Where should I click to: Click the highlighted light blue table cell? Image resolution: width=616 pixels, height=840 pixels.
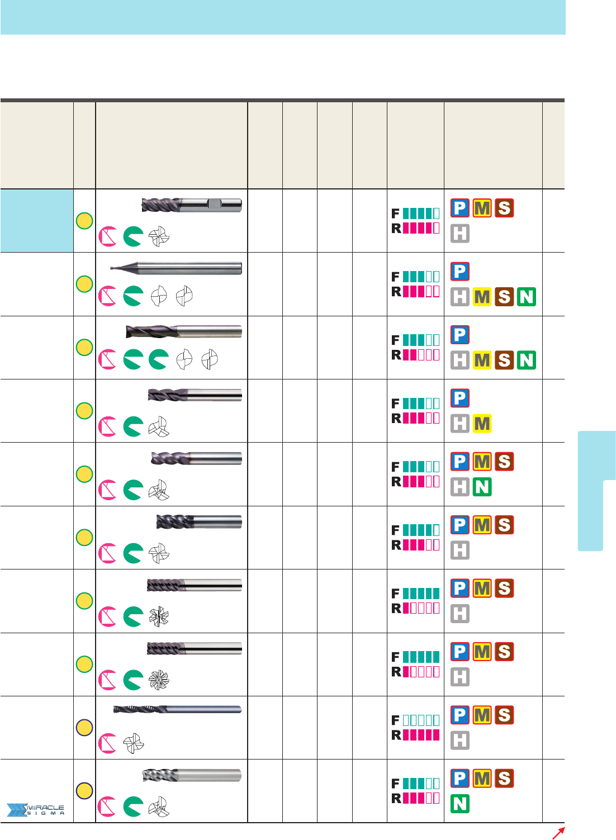click(37, 221)
